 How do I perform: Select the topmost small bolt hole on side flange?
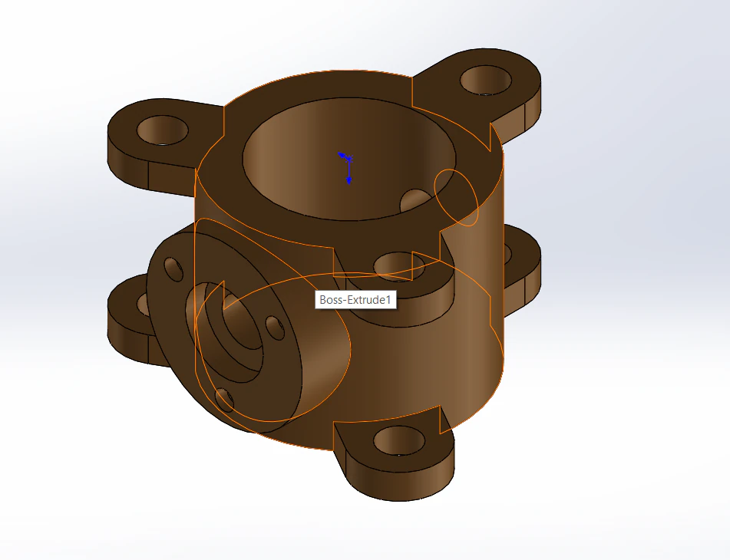pos(174,269)
